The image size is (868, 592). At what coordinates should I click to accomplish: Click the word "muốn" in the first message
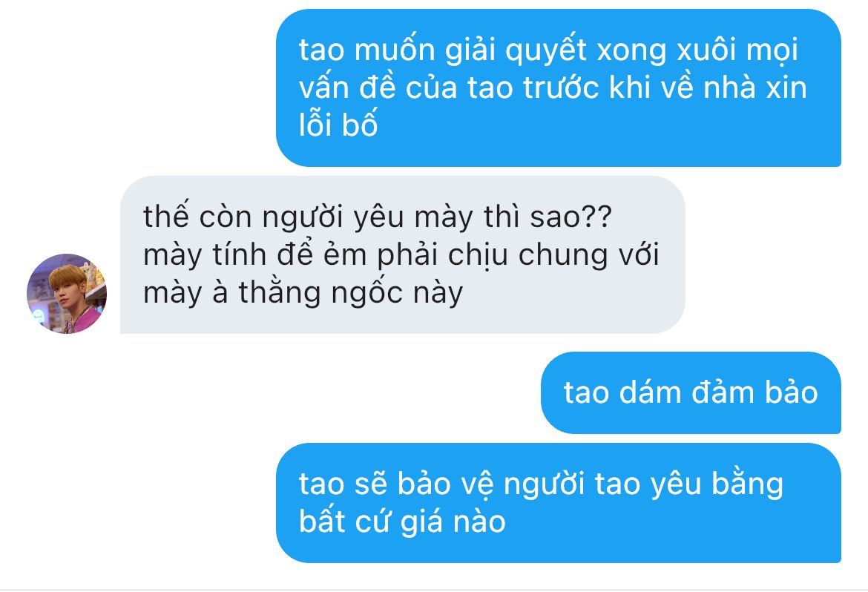[394, 50]
